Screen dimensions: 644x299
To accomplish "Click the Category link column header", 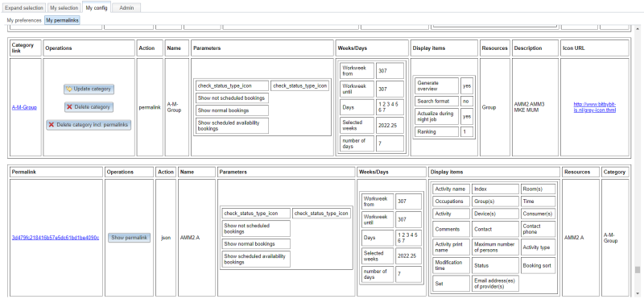I will [x=26, y=48].
